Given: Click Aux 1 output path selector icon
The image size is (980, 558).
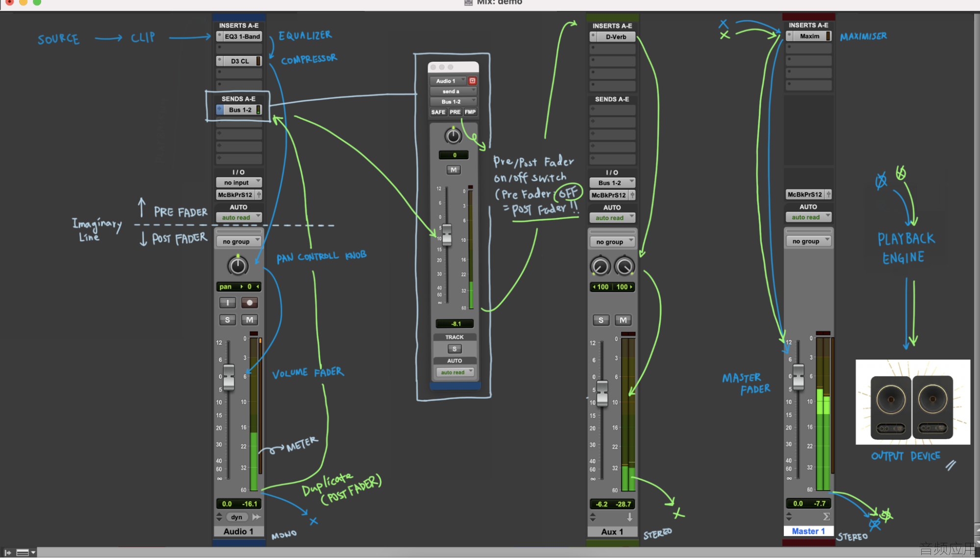Looking at the screenshot, I should pyautogui.click(x=632, y=195).
